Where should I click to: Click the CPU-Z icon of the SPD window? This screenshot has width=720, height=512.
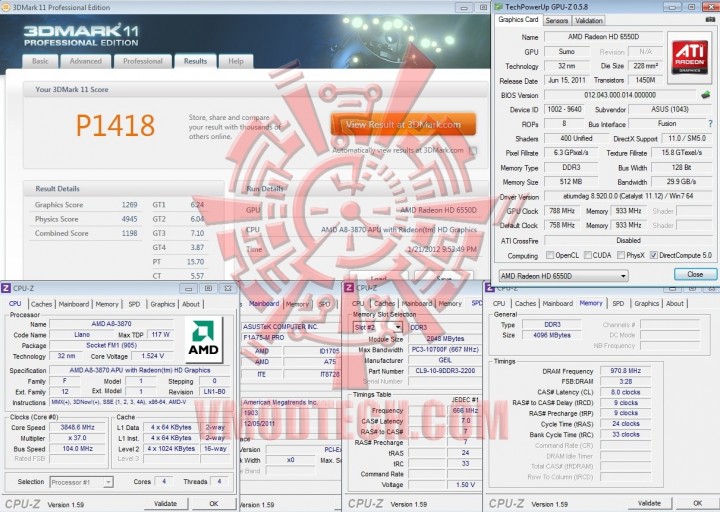click(349, 288)
